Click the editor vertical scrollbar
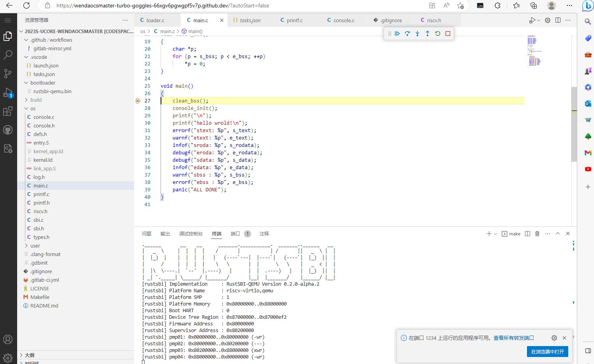The height and width of the screenshot is (364, 594). [x=574, y=124]
